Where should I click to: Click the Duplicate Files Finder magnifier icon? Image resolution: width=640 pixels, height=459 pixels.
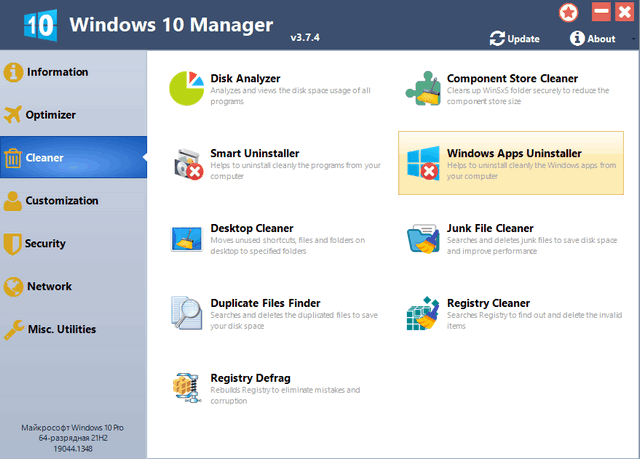tap(187, 313)
